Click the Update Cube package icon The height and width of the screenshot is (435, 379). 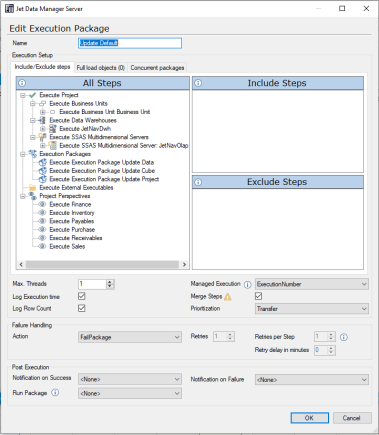pos(42,171)
